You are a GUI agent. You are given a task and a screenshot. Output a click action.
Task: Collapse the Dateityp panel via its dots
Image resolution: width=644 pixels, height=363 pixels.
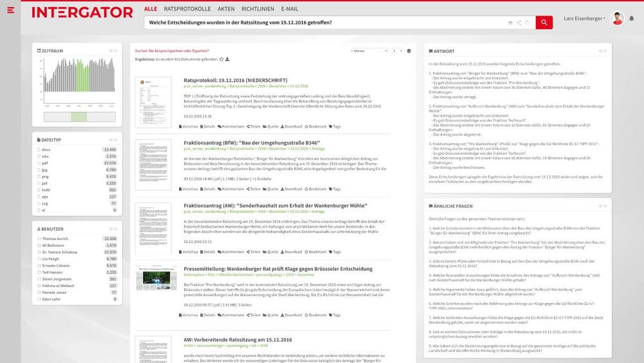tap(113, 140)
